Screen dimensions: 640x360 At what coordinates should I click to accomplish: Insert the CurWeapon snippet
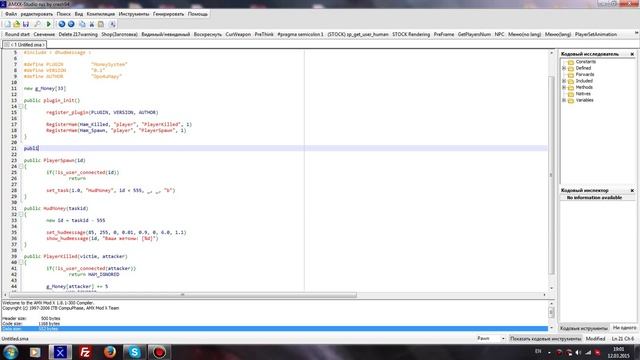[238, 34]
